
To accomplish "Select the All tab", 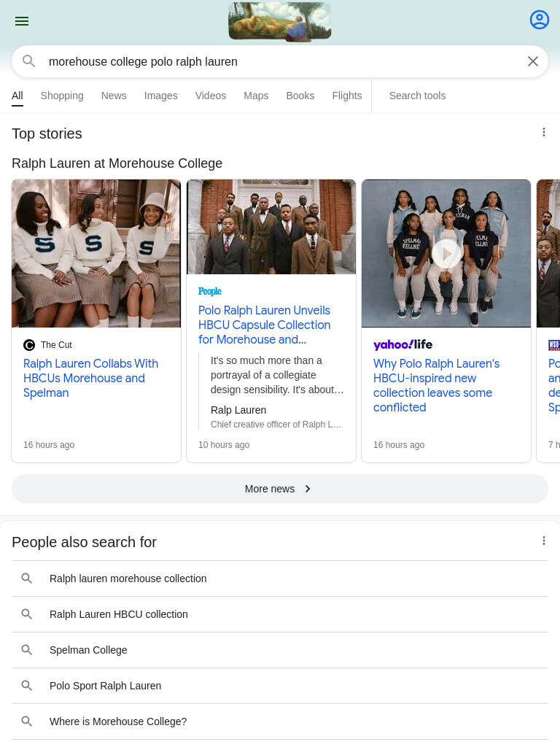I will (17, 96).
